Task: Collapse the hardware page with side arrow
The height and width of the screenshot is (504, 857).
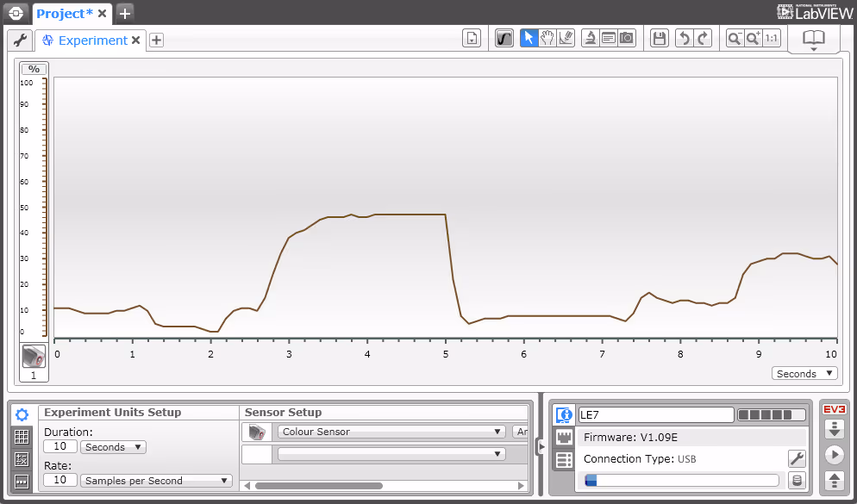Action: click(541, 447)
